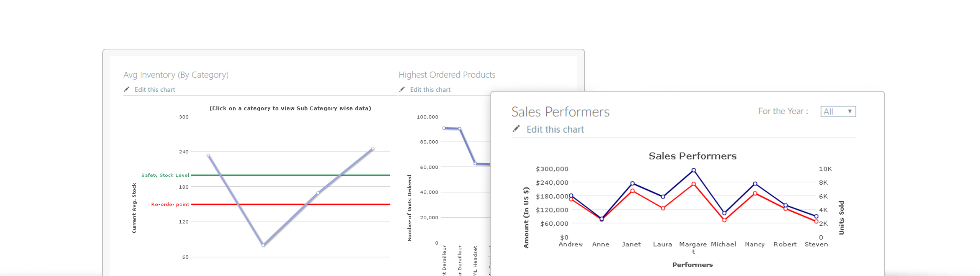Viewport: 980px width, 276px height.
Task: Select Janet's blue data point
Action: [x=632, y=183]
